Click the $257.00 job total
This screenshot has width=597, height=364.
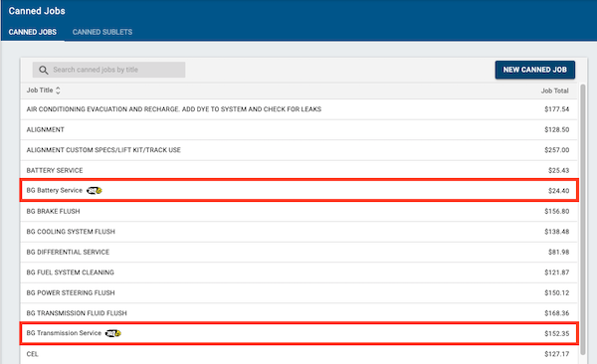pos(556,150)
